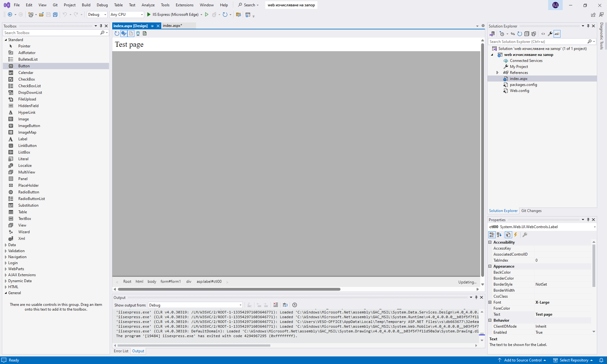This screenshot has width=607, height=364.
Task: Switch to the Error List tab
Action: pyautogui.click(x=121, y=351)
